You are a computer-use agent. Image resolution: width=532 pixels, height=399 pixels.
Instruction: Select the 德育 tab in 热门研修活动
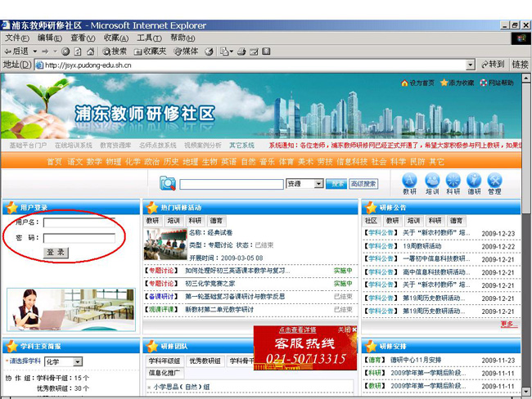(216, 221)
